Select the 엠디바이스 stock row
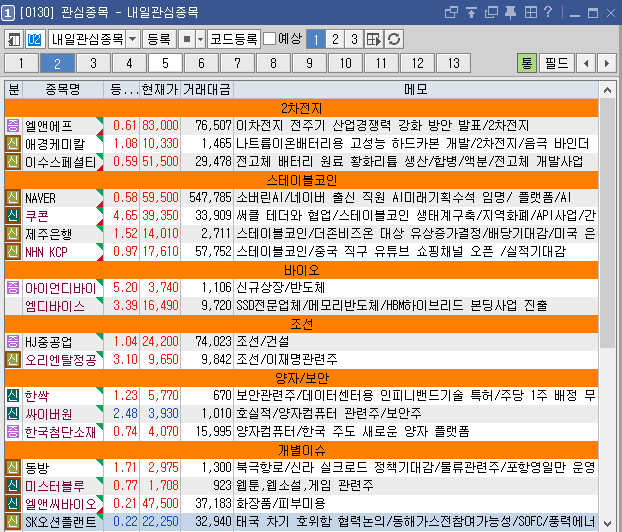The height and width of the screenshot is (532, 622). click(x=55, y=305)
